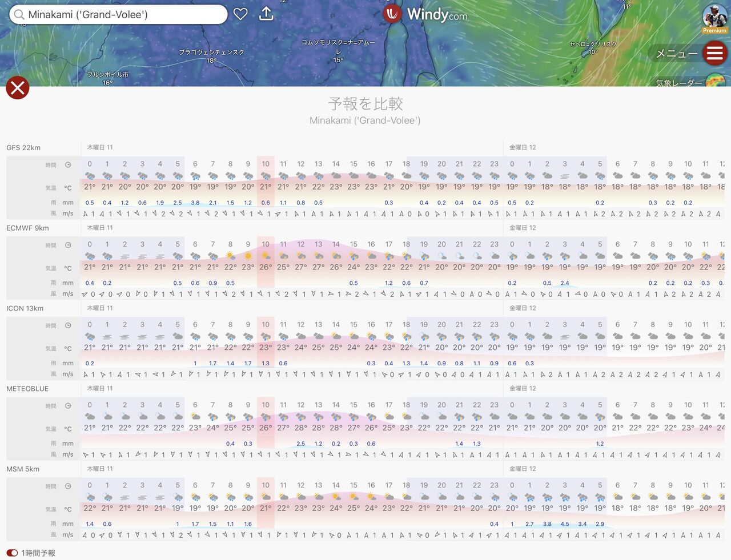This screenshot has height=560, width=731.
Task: Click フルンボイル市 city label on map
Action: click(x=108, y=75)
